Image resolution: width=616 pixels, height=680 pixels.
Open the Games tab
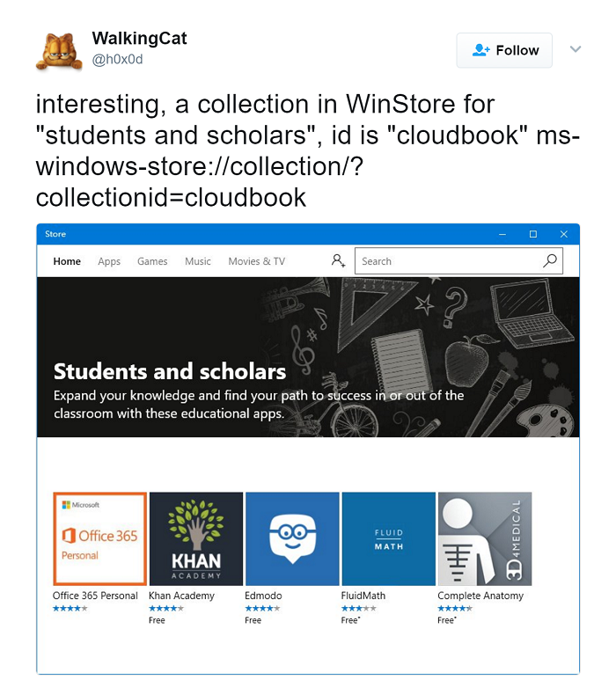[152, 261]
